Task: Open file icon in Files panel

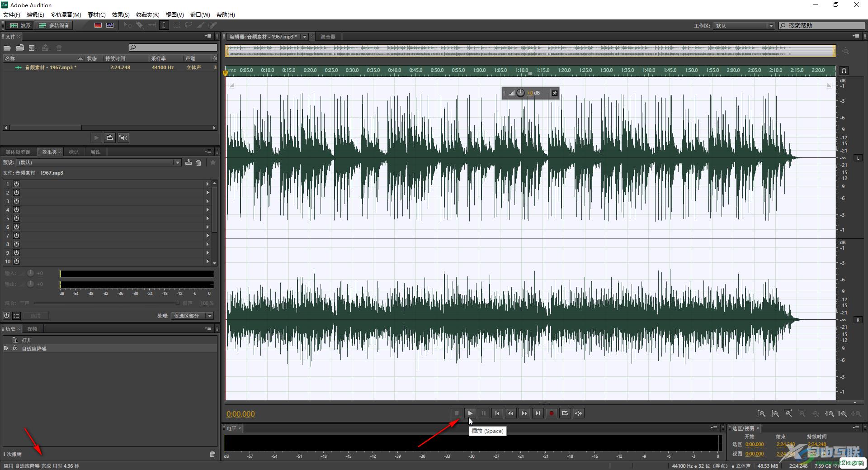Action: [x=7, y=48]
